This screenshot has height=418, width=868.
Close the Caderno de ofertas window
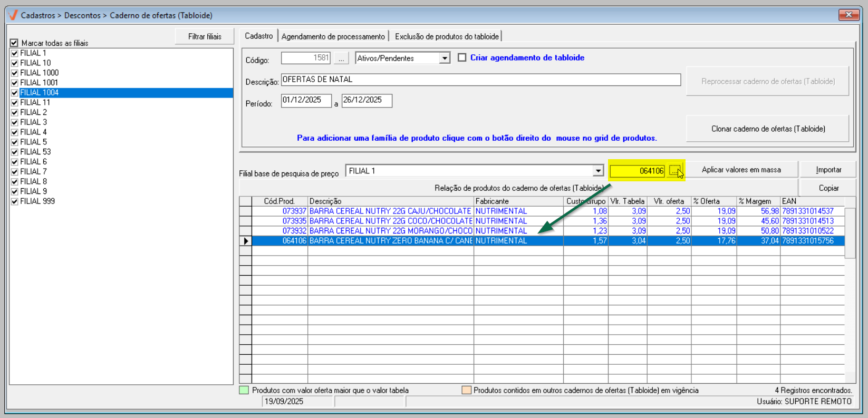click(848, 15)
